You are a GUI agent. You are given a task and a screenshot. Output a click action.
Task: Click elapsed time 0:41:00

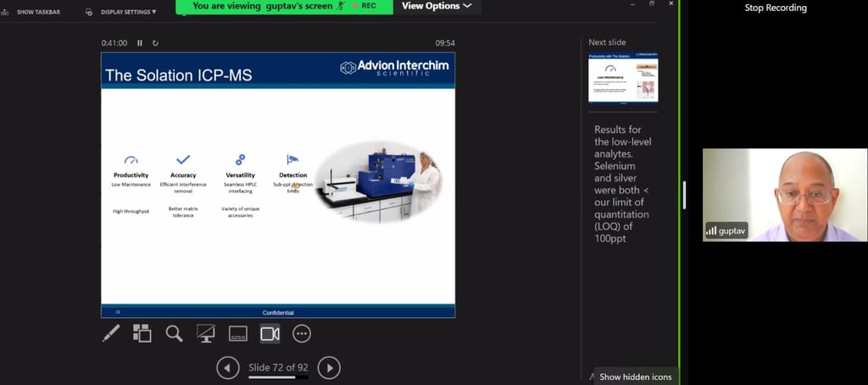[x=114, y=42]
